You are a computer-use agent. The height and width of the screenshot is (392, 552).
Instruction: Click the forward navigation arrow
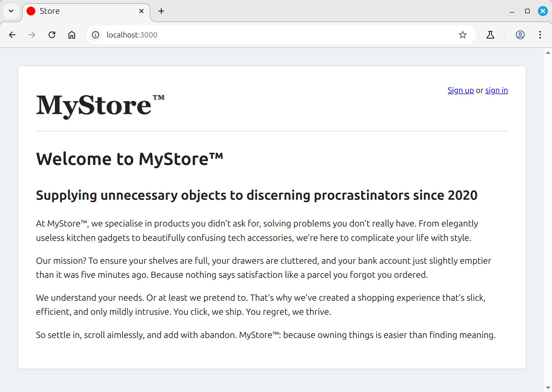coord(32,35)
